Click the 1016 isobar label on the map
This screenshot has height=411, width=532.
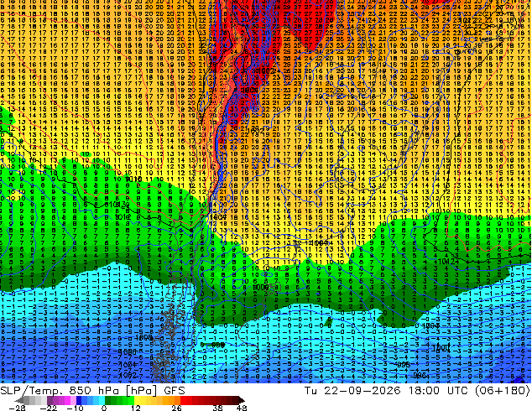133,179
